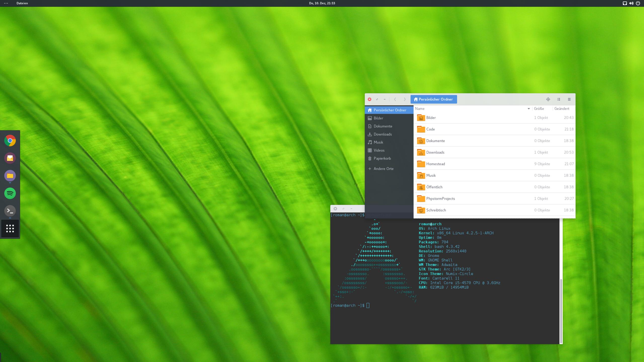Go back in the file manager
The height and width of the screenshot is (362, 644).
(x=395, y=99)
